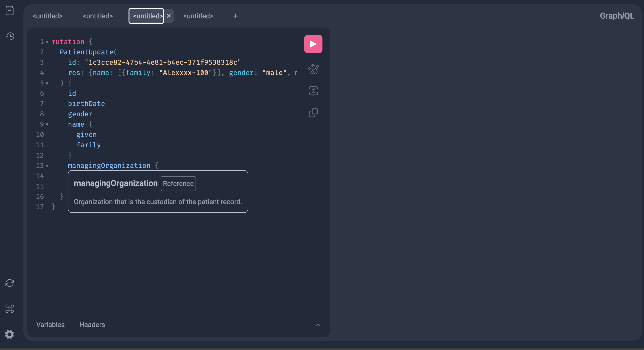Re-fetch the GraphQL schema
Image resolution: width=644 pixels, height=350 pixels.
click(9, 283)
